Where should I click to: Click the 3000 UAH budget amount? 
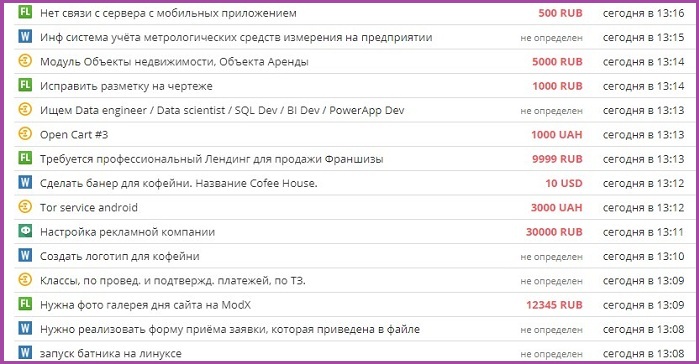(556, 208)
